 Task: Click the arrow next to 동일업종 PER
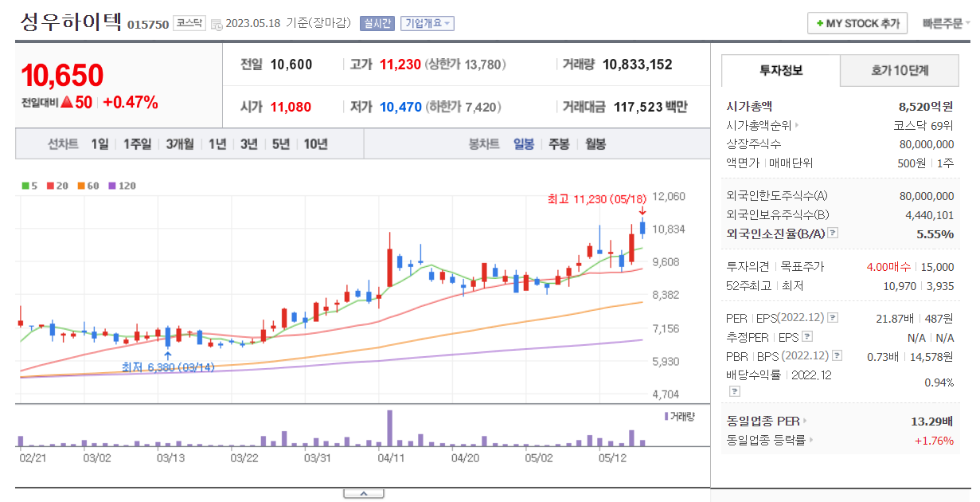click(805, 422)
